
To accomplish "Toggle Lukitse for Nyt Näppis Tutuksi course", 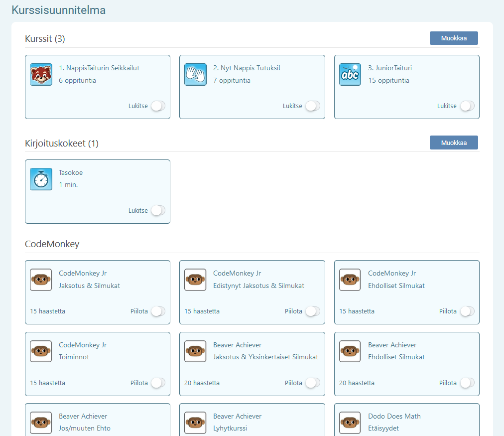I will point(312,106).
